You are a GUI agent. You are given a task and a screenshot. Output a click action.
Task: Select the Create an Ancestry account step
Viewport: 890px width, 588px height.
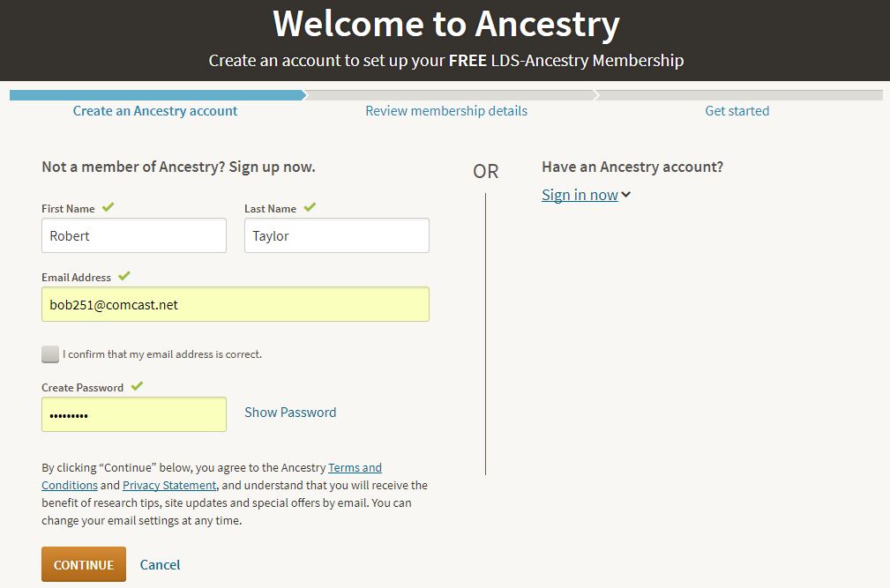155,111
